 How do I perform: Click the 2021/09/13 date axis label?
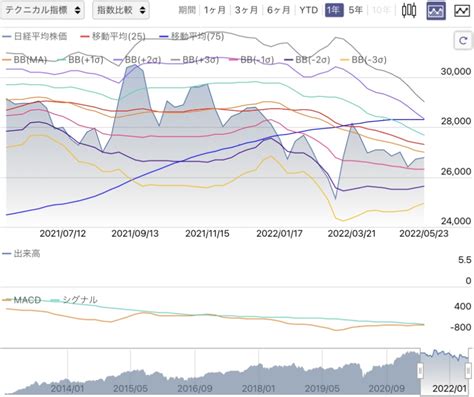135,234
